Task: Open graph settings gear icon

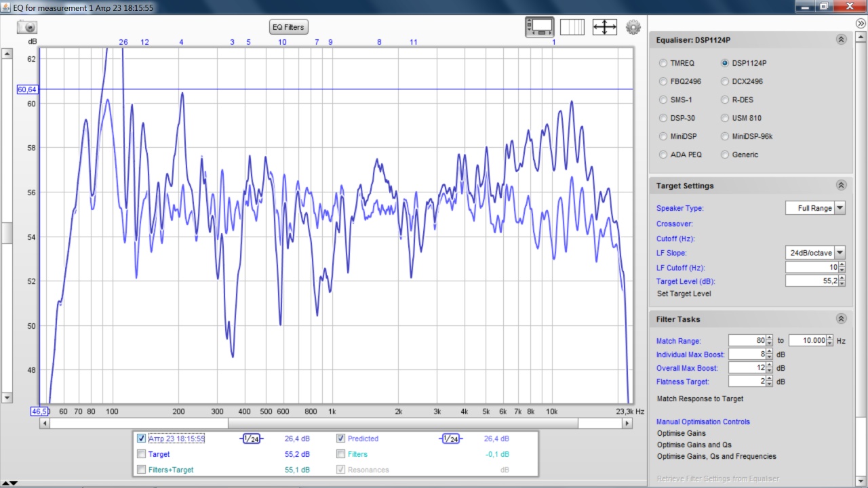Action: click(633, 27)
